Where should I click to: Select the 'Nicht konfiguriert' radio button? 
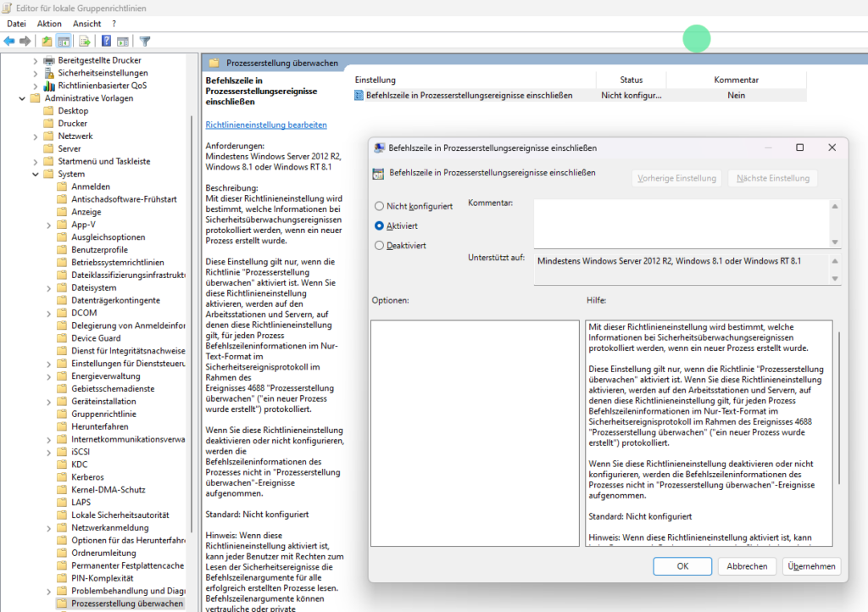[x=380, y=206]
